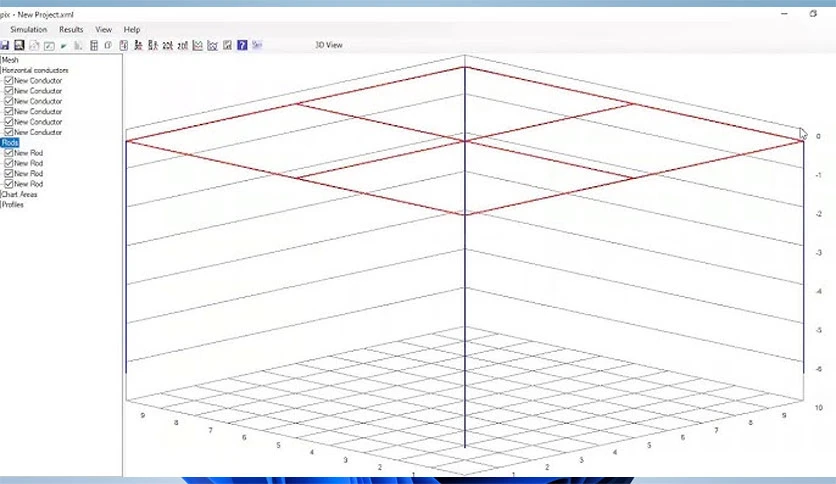Screen dimensions: 836x484
Task: Uncheck the first New Conductor checkbox
Action: (x=9, y=80)
